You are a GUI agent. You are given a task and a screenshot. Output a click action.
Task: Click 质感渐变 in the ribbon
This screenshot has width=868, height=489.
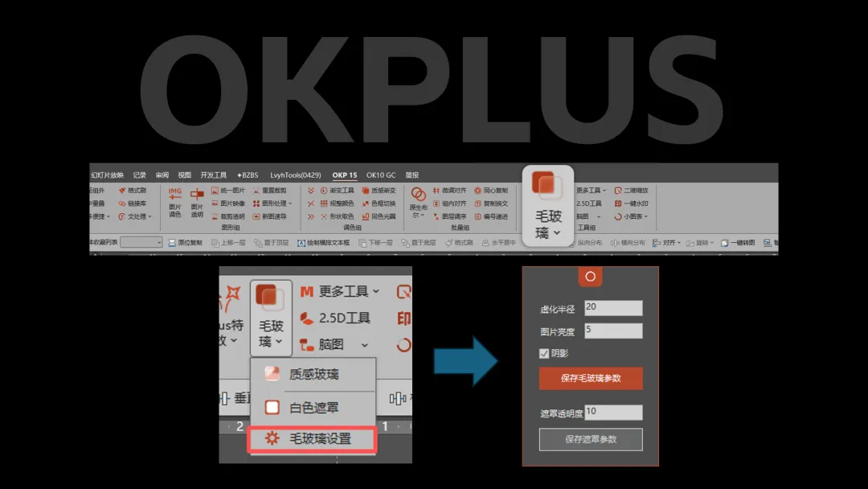[379, 191]
